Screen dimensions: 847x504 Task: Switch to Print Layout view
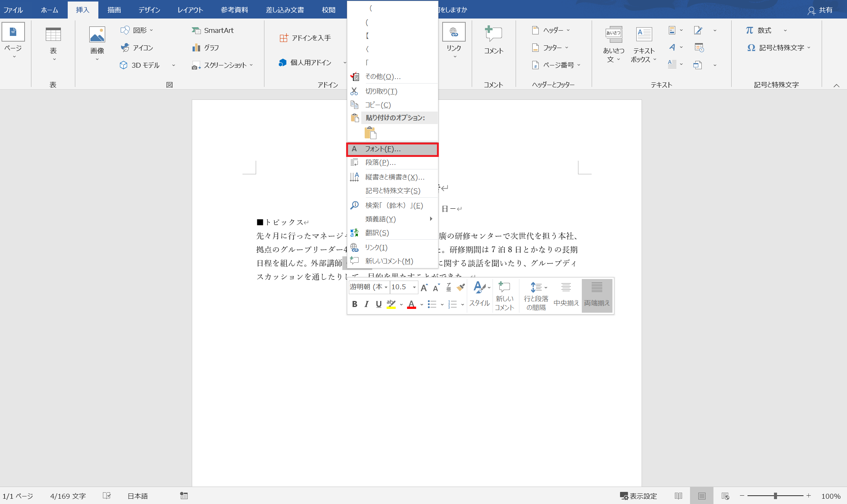click(702, 496)
